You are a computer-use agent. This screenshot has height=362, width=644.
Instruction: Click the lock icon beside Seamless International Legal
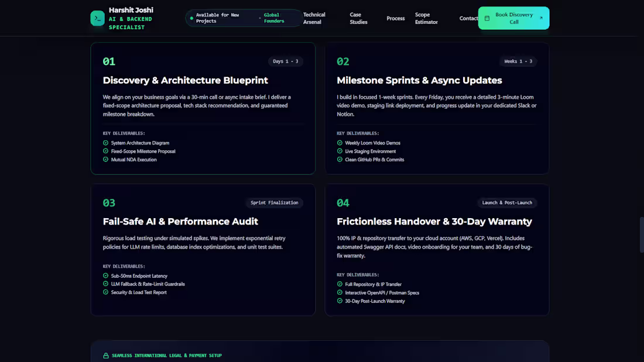click(x=106, y=356)
